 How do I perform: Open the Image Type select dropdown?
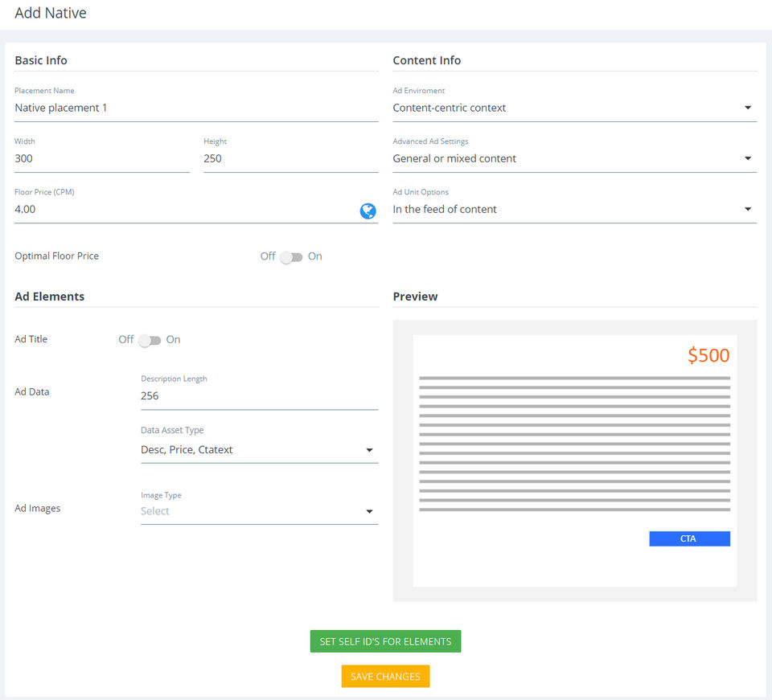[x=259, y=511]
